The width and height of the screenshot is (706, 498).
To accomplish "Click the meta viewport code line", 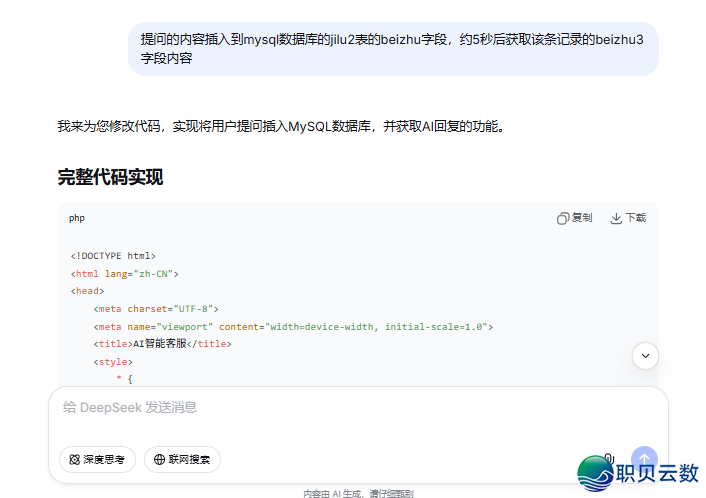I will click(293, 327).
